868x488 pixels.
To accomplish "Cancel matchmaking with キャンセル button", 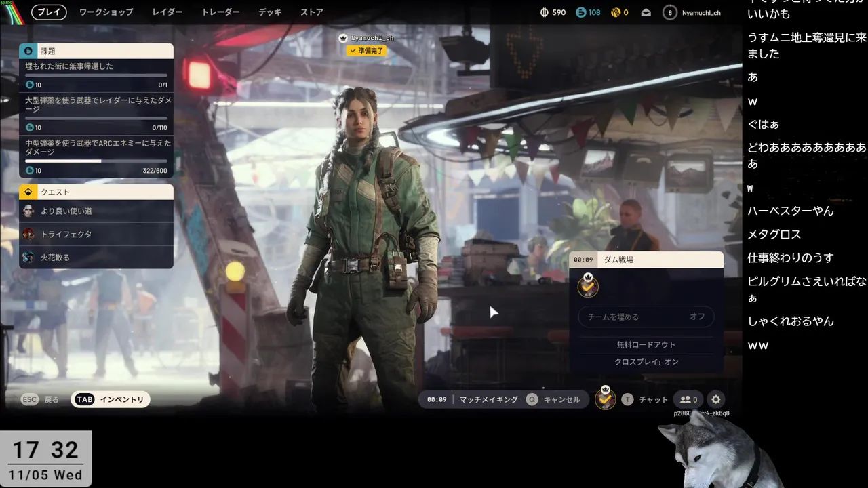I will coord(555,399).
